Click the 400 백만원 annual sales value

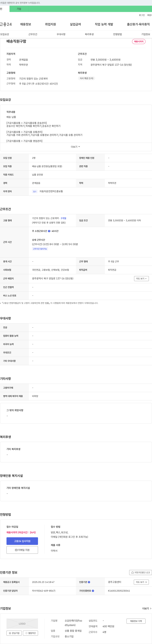click(x=108, y=626)
